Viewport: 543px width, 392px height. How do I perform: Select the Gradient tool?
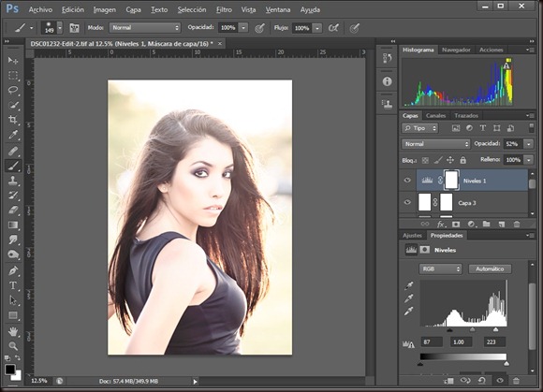pyautogui.click(x=13, y=225)
